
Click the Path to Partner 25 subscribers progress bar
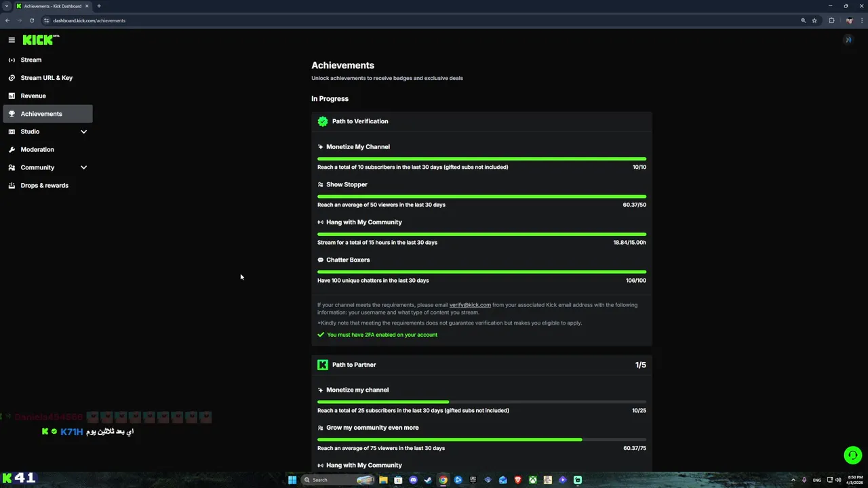click(x=481, y=402)
